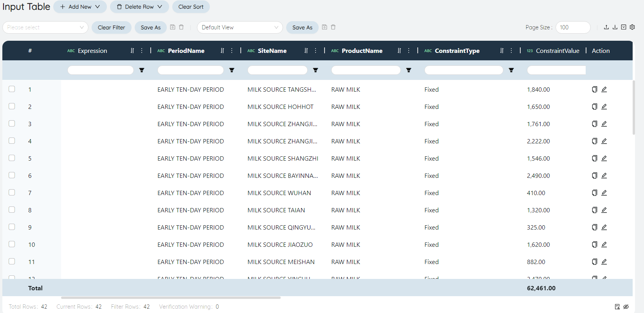Click the ConstraintType column header
This screenshot has height=313, width=644.
pos(457,51)
